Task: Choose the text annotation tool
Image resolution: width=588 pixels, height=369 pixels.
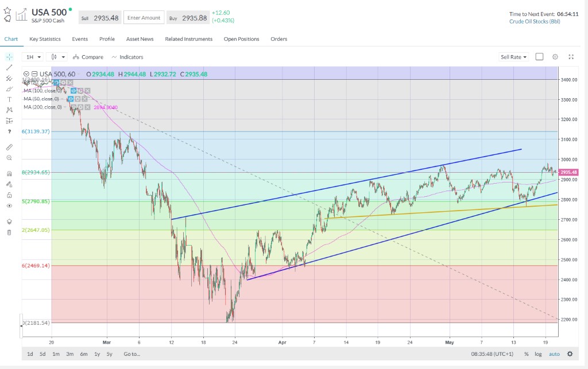Action: 9,99
